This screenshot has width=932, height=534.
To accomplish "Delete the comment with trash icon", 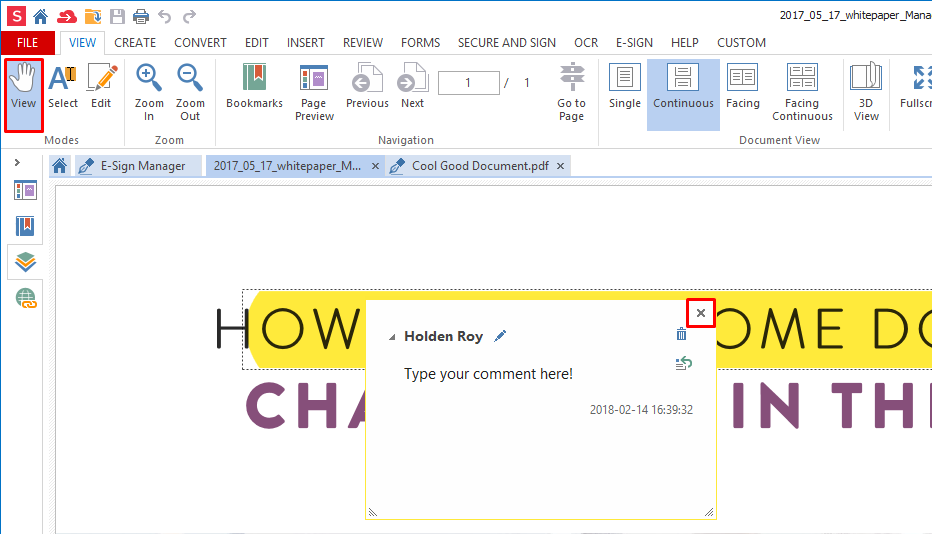I will tap(681, 334).
